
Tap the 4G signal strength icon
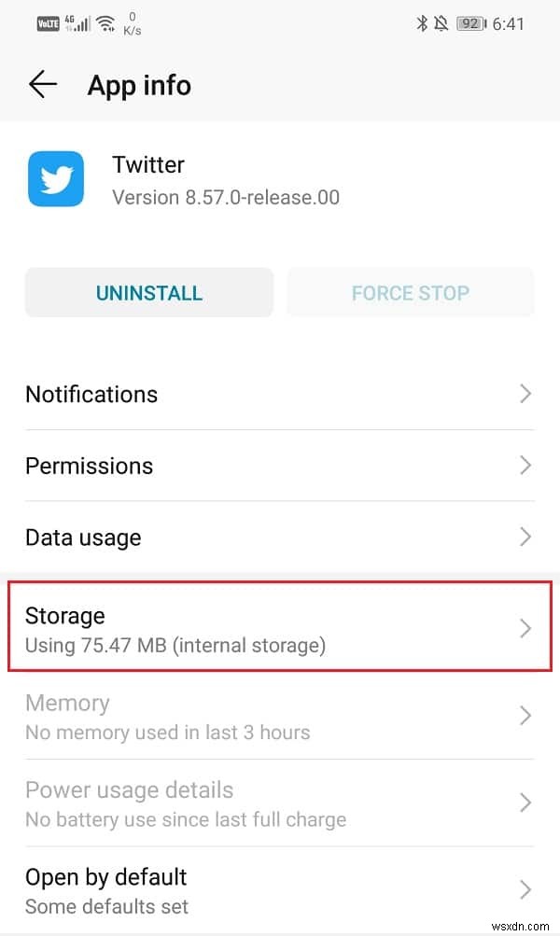(x=77, y=24)
